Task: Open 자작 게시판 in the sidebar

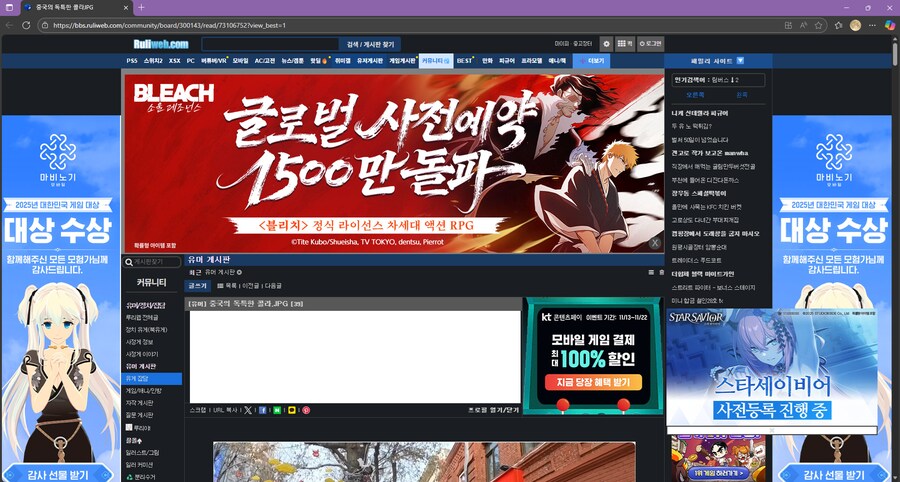Action: click(139, 403)
